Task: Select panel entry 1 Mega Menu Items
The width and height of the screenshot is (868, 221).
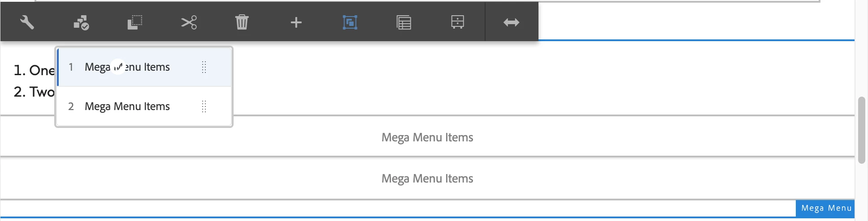Action: [x=144, y=67]
